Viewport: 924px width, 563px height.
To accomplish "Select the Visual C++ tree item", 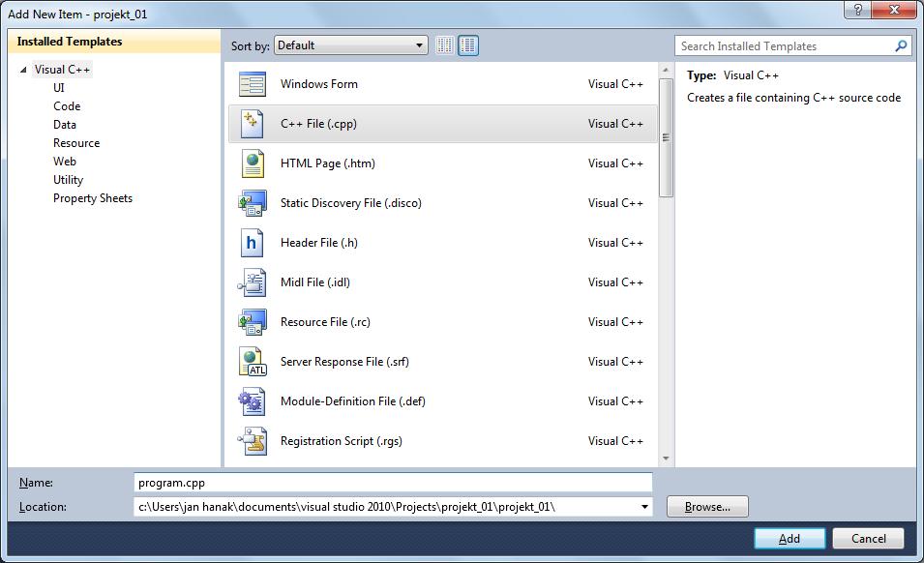I will click(62, 70).
